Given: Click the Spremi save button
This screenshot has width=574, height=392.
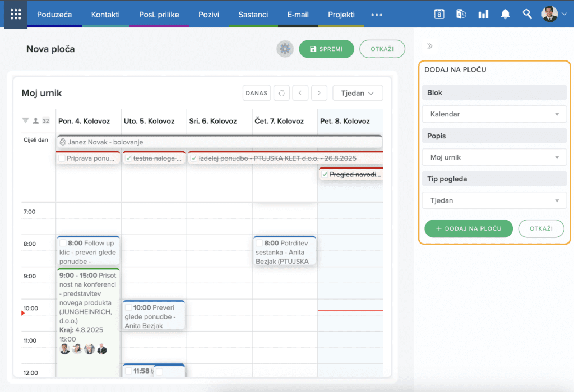Looking at the screenshot, I should pyautogui.click(x=326, y=49).
